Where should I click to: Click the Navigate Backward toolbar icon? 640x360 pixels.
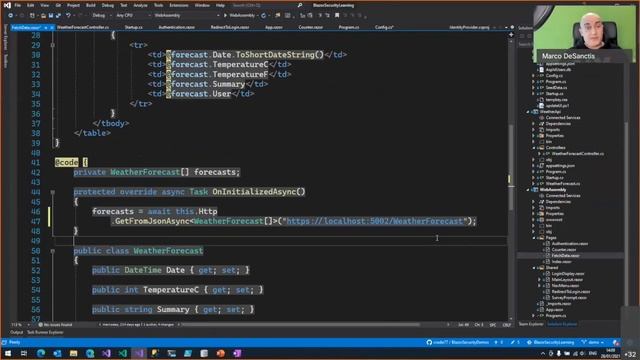tap(11, 16)
